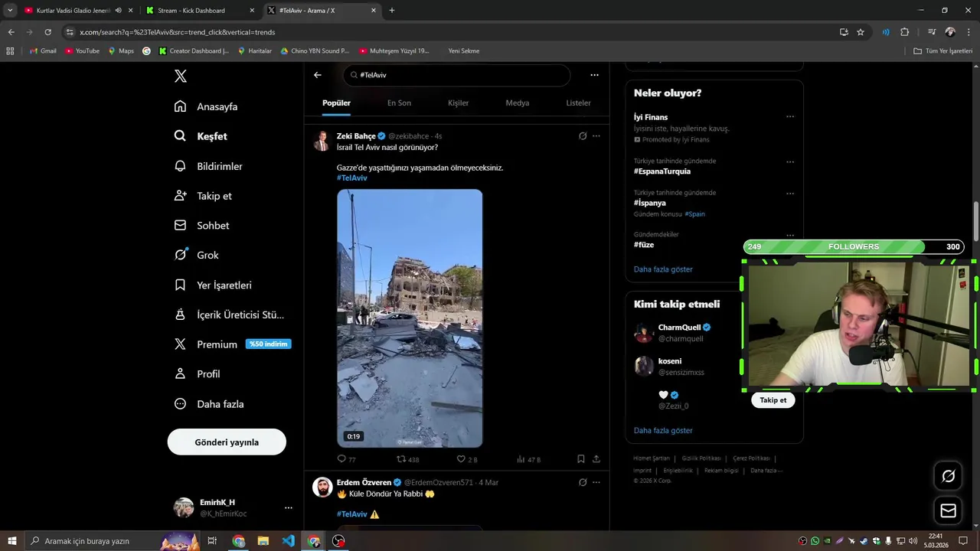The height and width of the screenshot is (551, 980).
Task: Open the #füze trend
Action: (644, 245)
